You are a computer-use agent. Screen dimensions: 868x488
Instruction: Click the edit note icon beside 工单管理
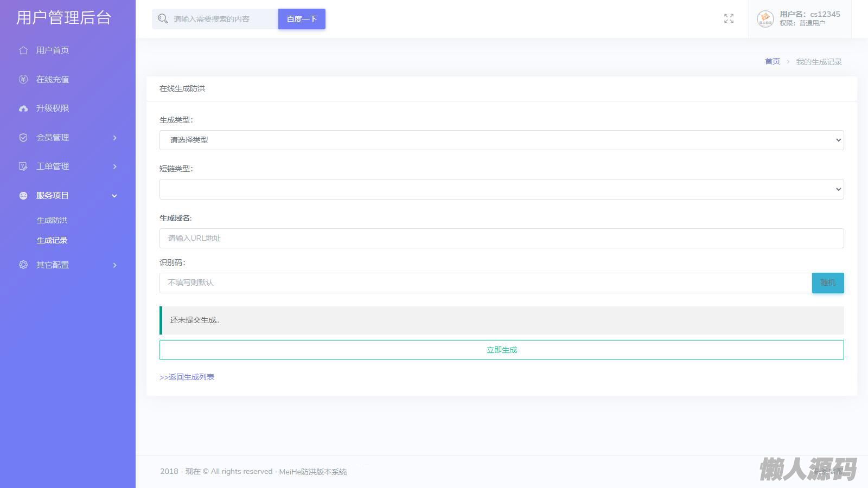pos(23,166)
